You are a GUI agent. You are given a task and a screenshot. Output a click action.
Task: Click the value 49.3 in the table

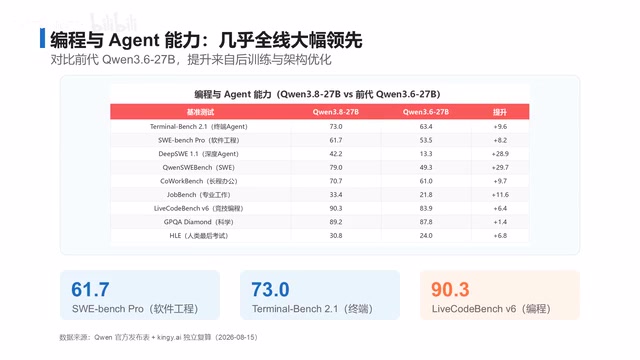426,167
